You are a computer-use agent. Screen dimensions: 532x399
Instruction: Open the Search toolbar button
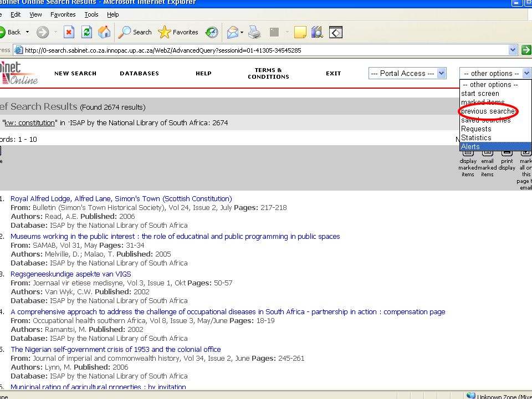[135, 32]
